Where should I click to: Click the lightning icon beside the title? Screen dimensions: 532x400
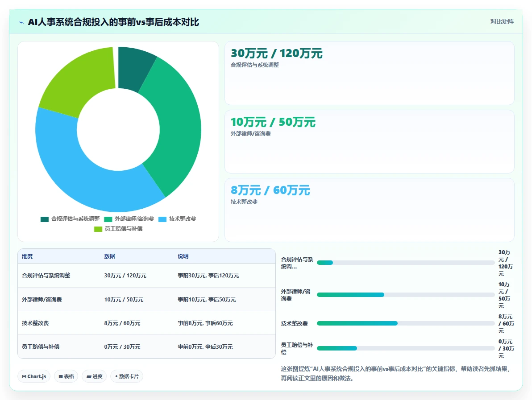coord(21,22)
